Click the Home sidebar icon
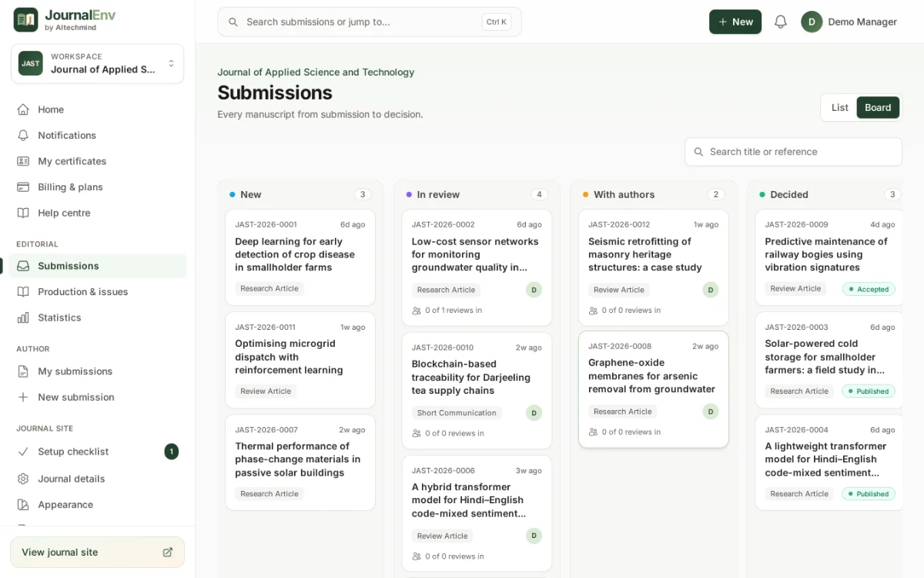This screenshot has height=578, width=924. [x=23, y=109]
